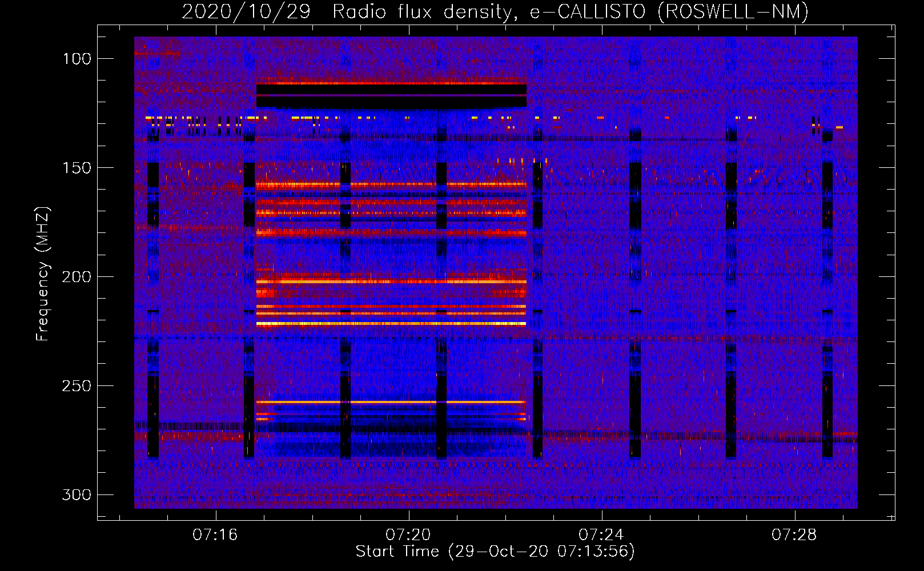The width and height of the screenshot is (924, 571).
Task: Click the 150 frequency tick label
Action: pyautogui.click(x=77, y=168)
